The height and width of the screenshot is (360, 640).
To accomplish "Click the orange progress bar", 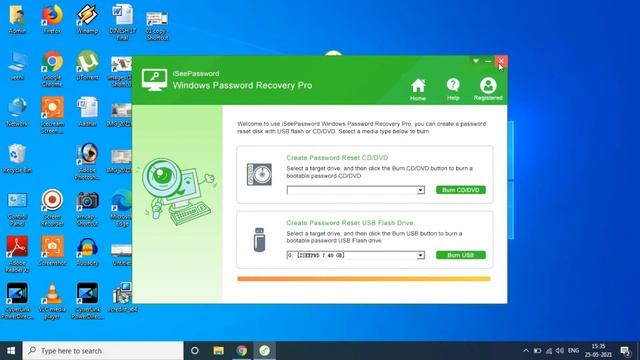I will pos(364,279).
